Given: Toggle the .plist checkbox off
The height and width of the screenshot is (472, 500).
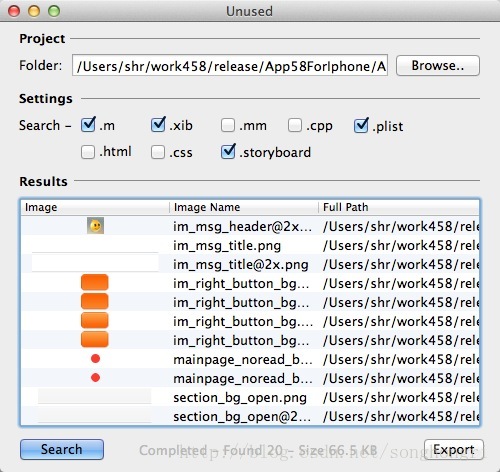Looking at the screenshot, I should click(x=361, y=125).
